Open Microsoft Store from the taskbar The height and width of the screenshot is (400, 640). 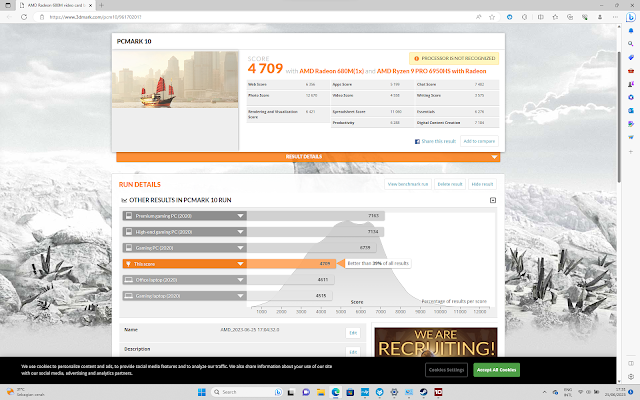[x=350, y=392]
